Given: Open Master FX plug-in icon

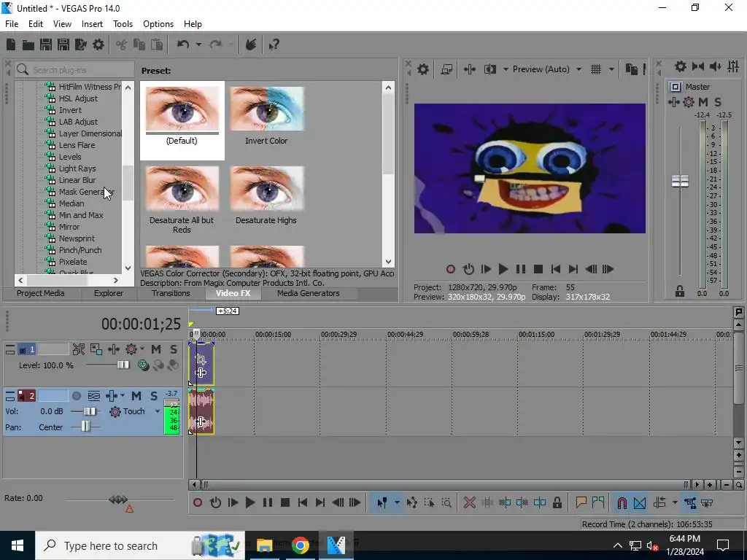Looking at the screenshot, I should 673,102.
